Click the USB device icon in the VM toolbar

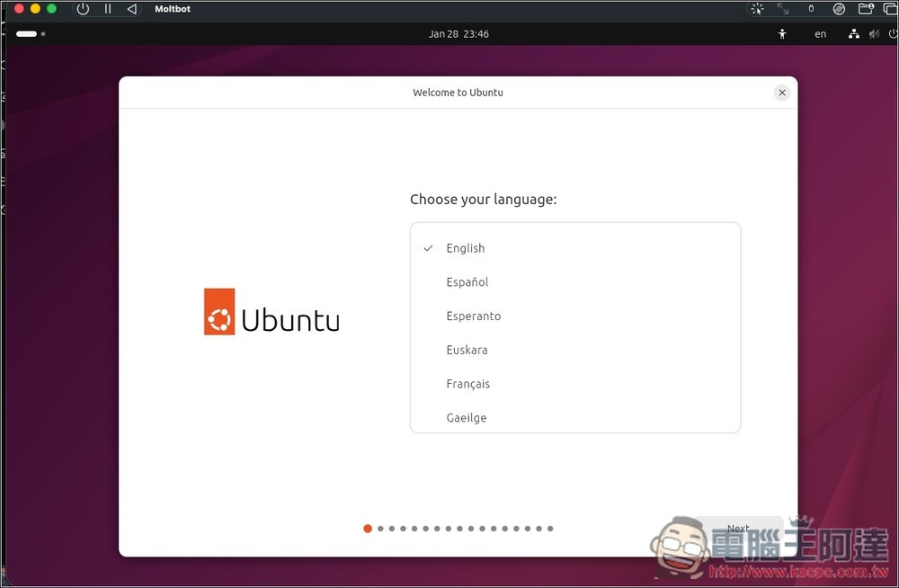(x=811, y=9)
